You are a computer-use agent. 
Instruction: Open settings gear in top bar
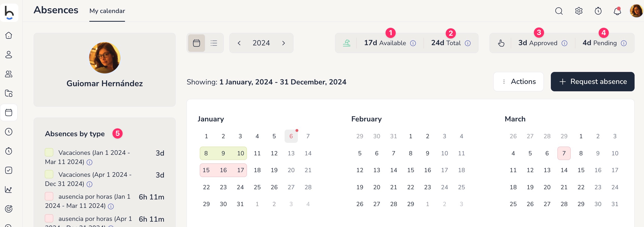(x=579, y=11)
